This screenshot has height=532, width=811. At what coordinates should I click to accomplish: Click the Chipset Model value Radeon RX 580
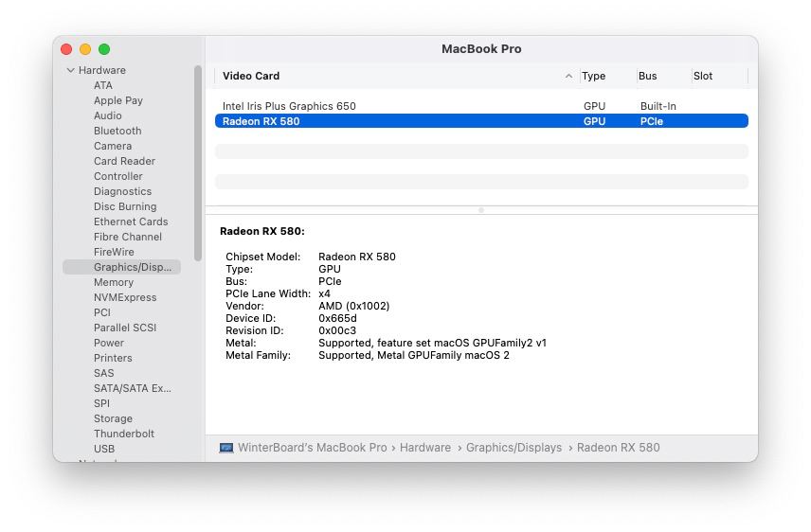click(357, 257)
